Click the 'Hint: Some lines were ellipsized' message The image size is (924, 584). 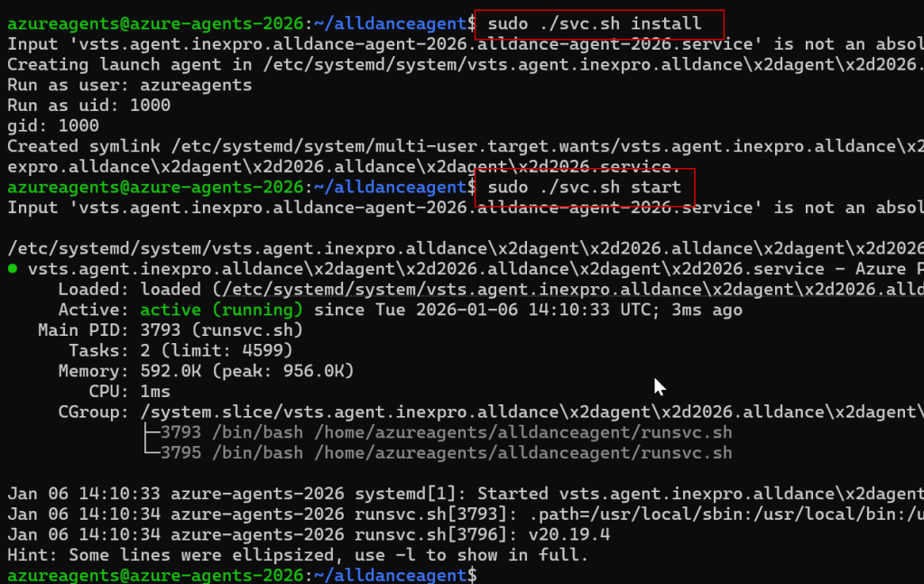tap(298, 555)
